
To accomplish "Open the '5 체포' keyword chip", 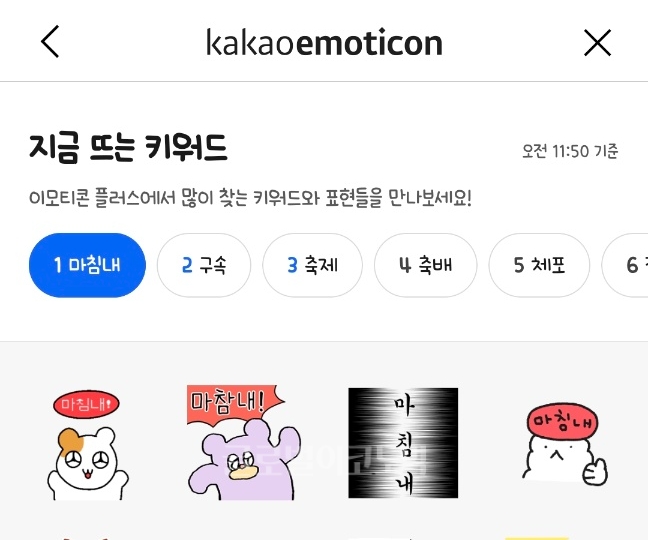I will pos(539,265).
